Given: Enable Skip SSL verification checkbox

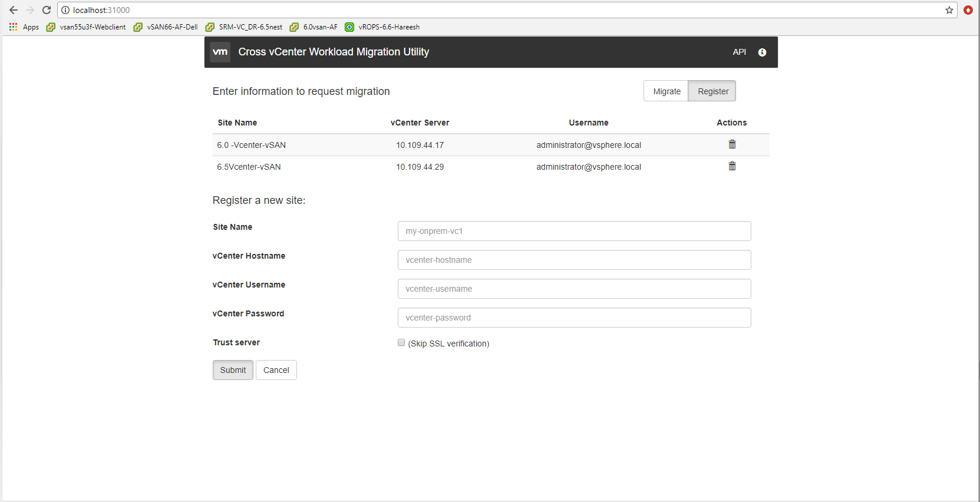Looking at the screenshot, I should point(401,342).
